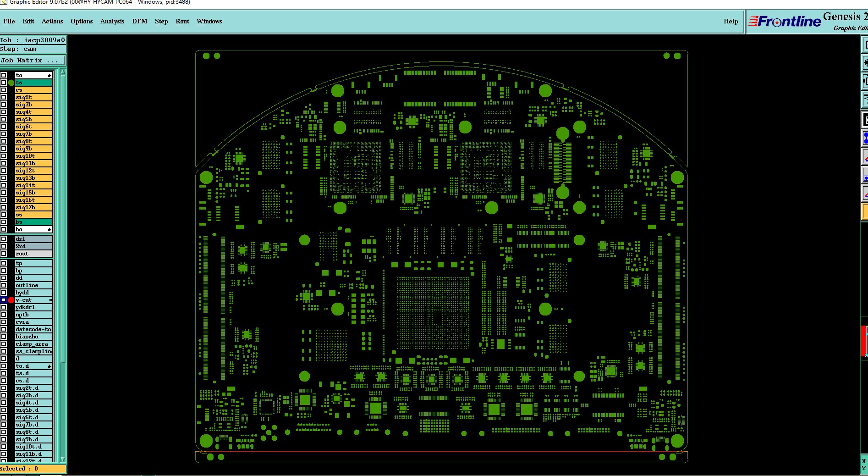Viewport: 868px width, 476px height.
Task: Click the Step: cam label
Action: point(33,49)
